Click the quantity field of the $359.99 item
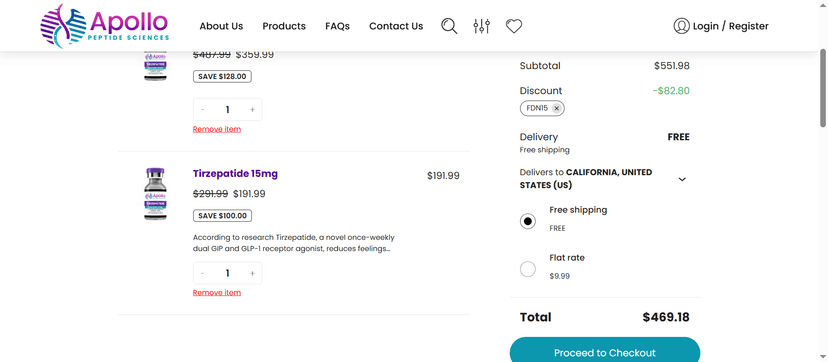828x362 pixels. point(228,110)
